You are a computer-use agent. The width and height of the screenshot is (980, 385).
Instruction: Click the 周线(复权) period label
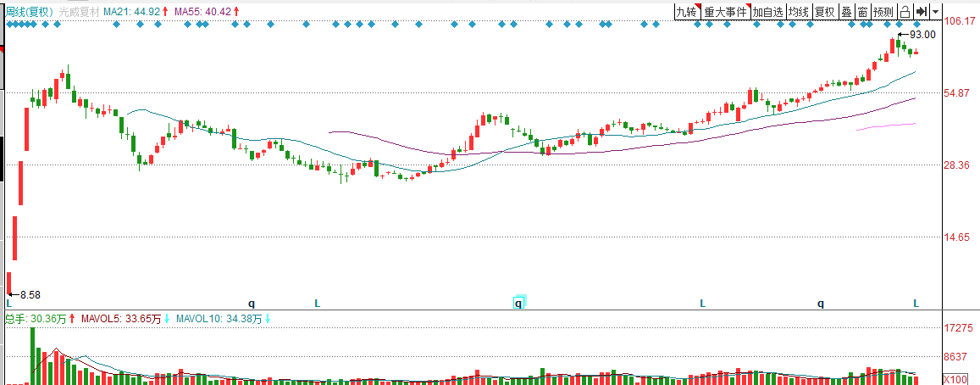click(30, 11)
